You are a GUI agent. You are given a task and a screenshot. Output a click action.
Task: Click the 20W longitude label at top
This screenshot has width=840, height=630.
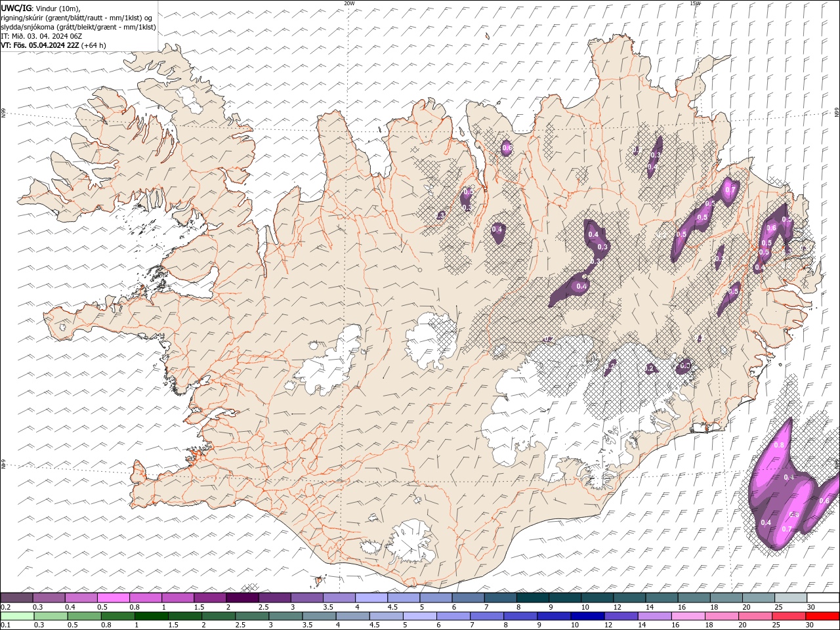(349, 3)
